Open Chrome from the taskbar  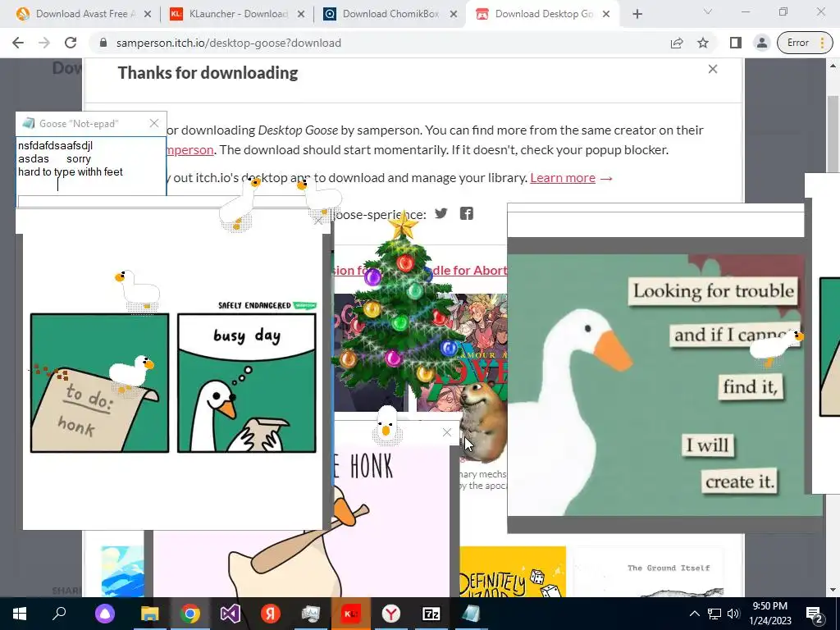point(189,614)
